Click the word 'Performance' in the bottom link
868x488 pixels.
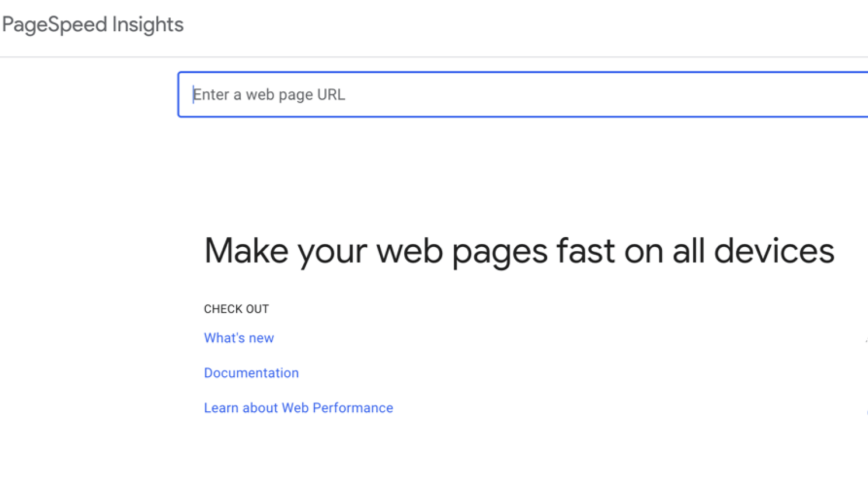click(353, 408)
